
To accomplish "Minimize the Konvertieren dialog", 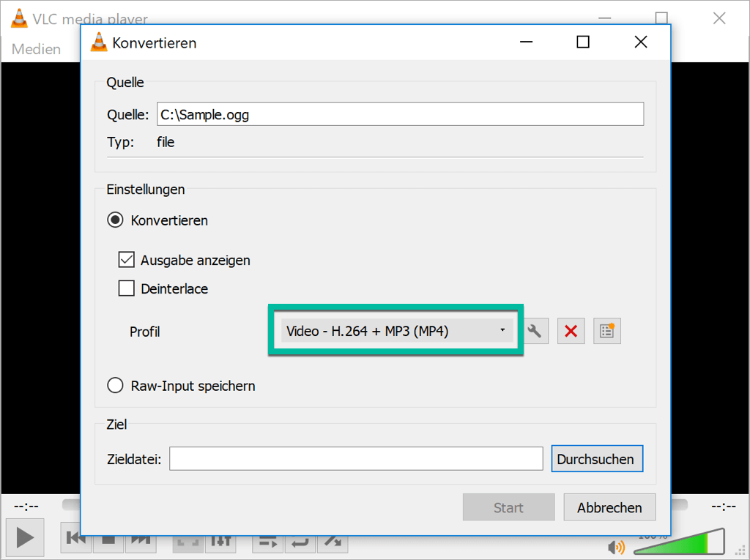I will 526,42.
